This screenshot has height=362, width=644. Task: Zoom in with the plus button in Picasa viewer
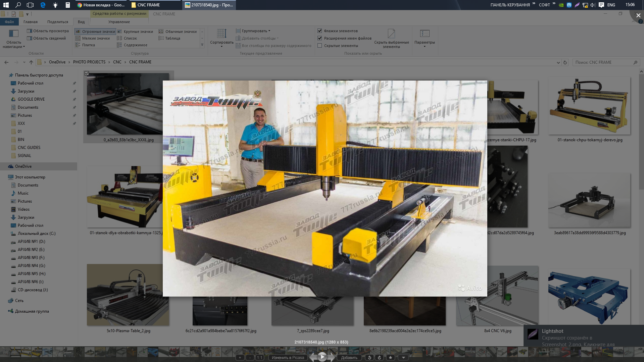point(240,358)
